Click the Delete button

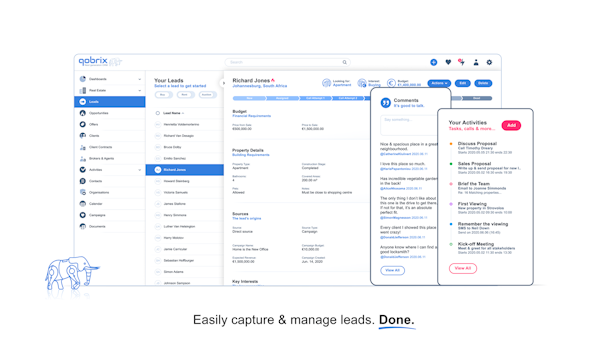coord(483,83)
